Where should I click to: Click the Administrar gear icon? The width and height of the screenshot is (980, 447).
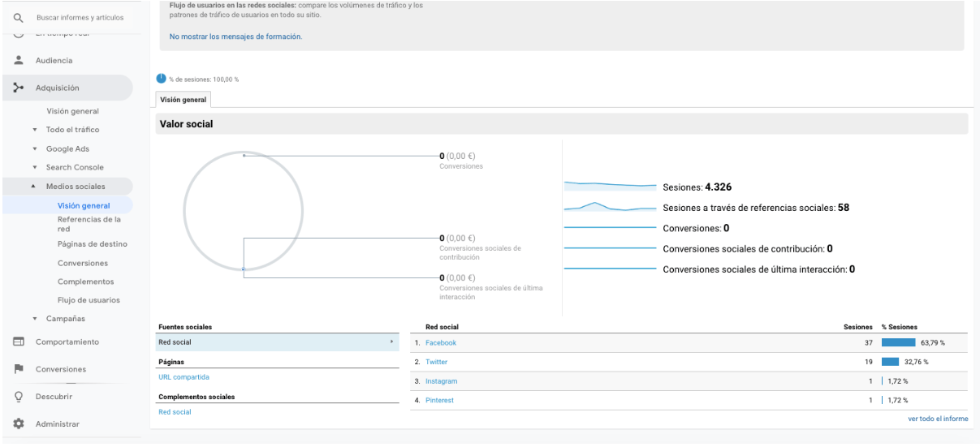click(x=18, y=423)
